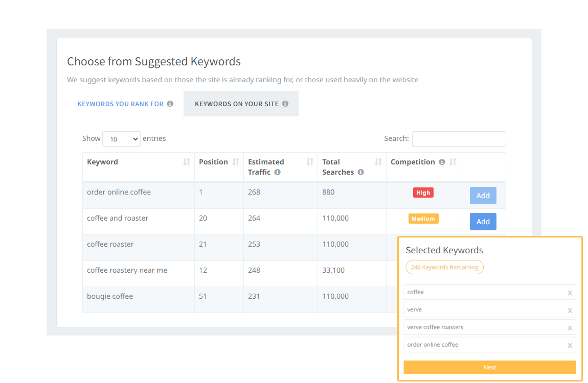Click the Selected Keywords heading

coord(444,250)
